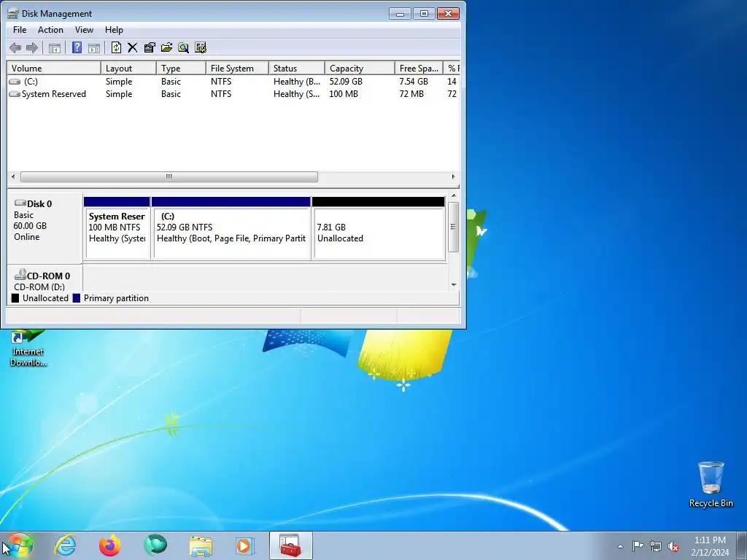Select the System Reserved volume row
747x560 pixels.
233,94
